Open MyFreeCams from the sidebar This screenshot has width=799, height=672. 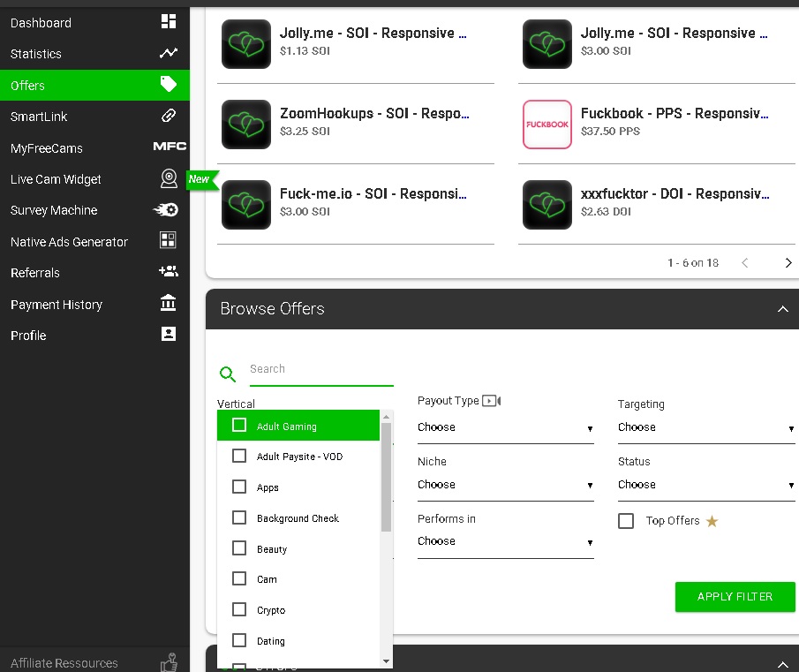pyautogui.click(x=94, y=147)
